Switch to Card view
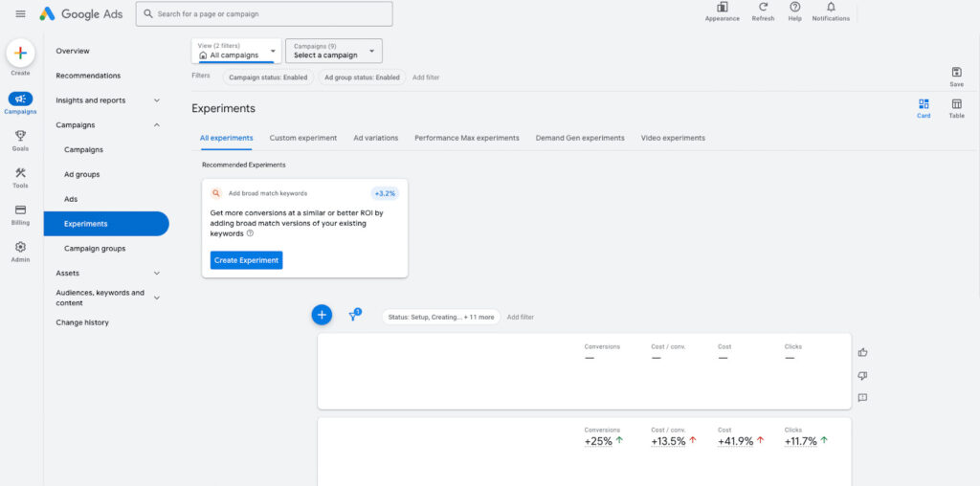 point(924,104)
